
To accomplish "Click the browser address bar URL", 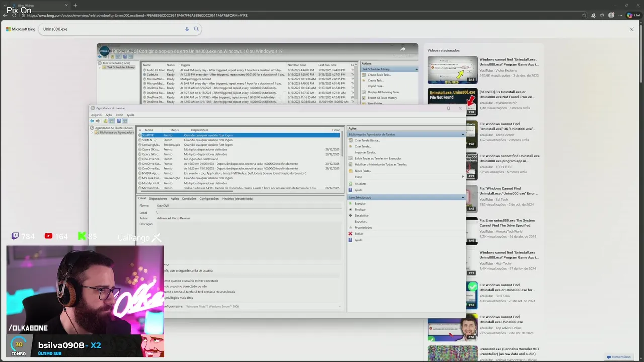I will [137, 15].
